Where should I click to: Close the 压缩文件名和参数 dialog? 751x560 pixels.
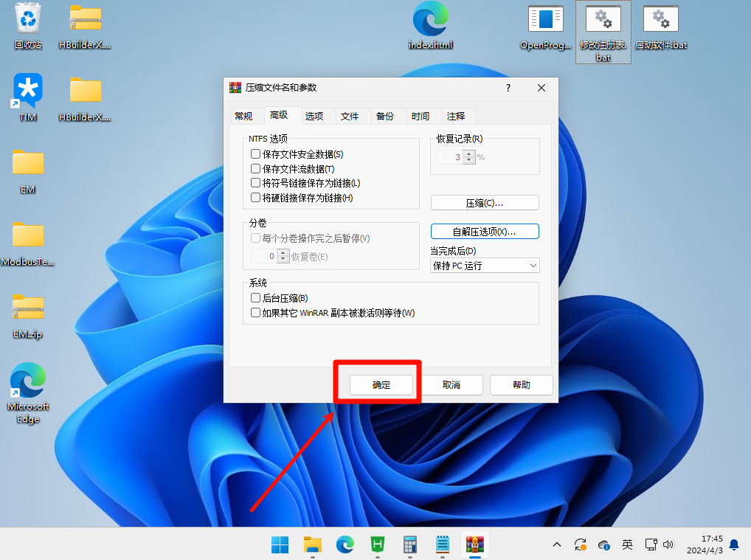[x=541, y=88]
